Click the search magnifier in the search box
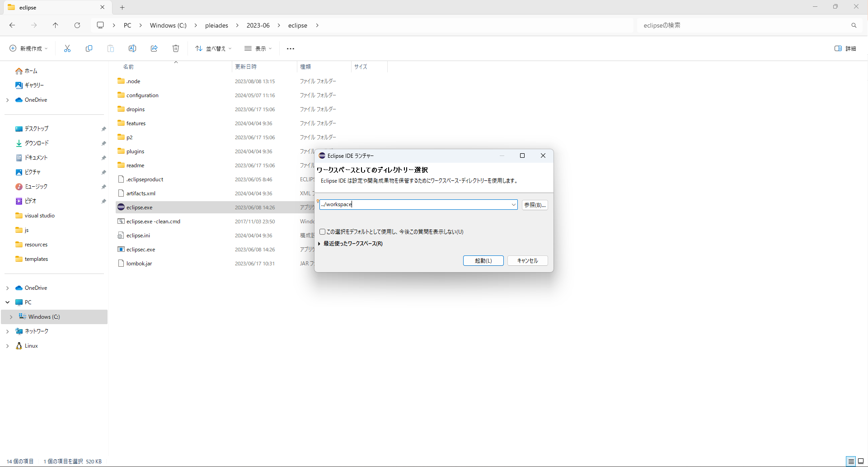The height and width of the screenshot is (467, 868). [x=854, y=25]
